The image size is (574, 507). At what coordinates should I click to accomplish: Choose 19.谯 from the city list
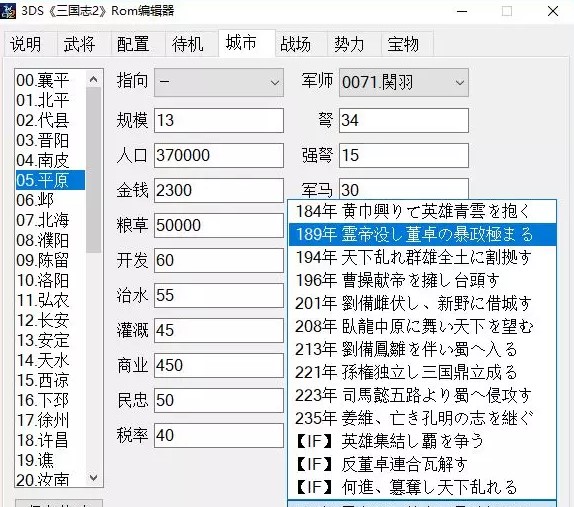[50, 460]
